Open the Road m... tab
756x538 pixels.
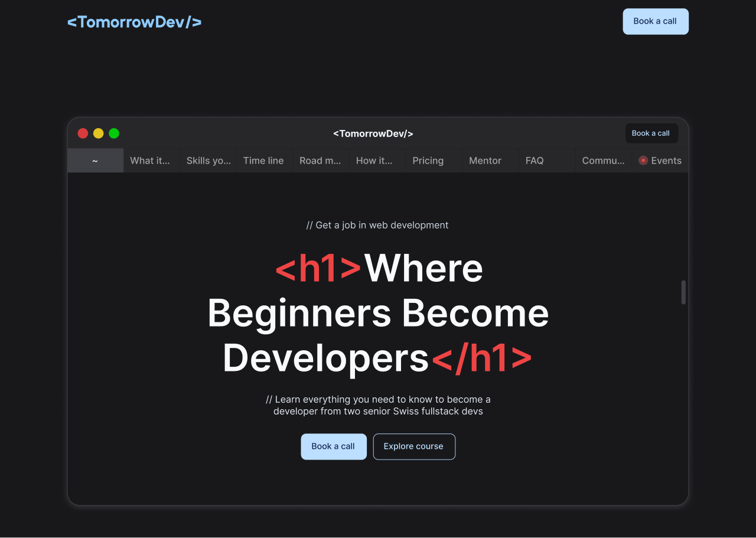click(320, 161)
